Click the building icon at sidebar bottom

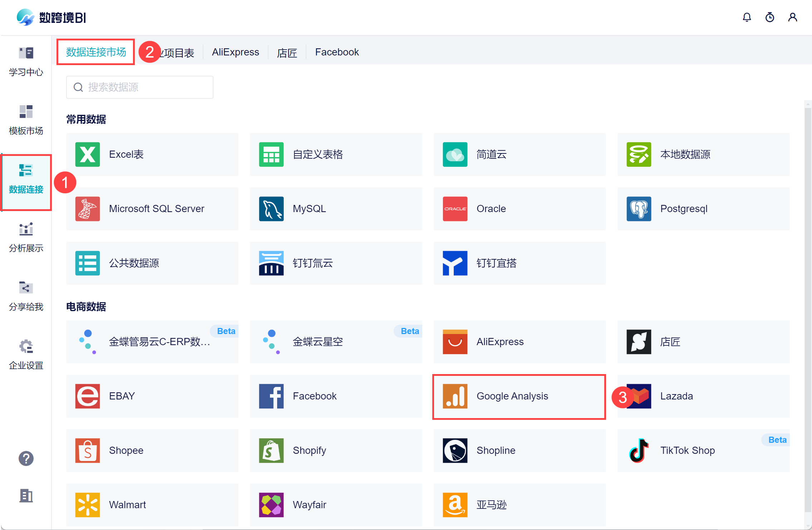click(26, 496)
